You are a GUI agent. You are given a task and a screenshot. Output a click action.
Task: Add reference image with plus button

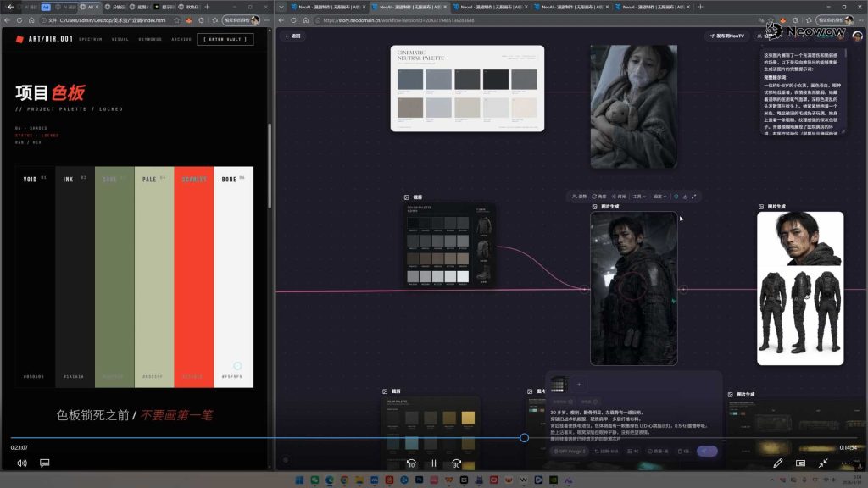[579, 384]
